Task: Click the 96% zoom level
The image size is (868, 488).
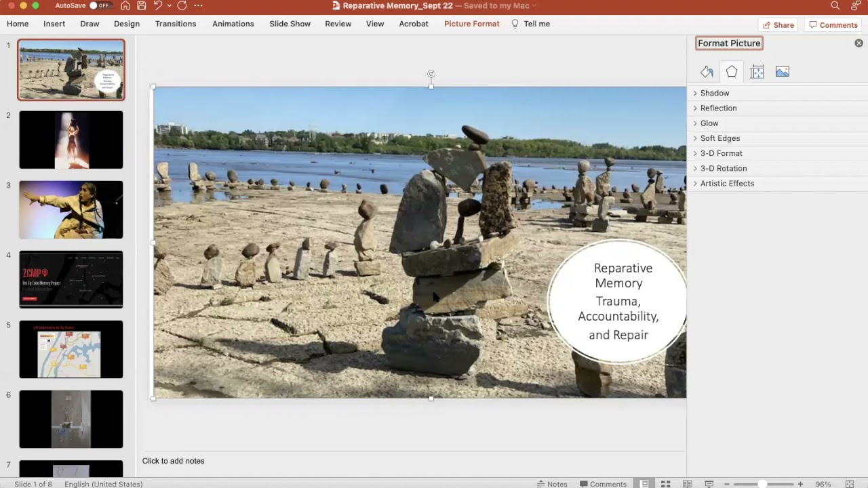Action: tap(823, 484)
